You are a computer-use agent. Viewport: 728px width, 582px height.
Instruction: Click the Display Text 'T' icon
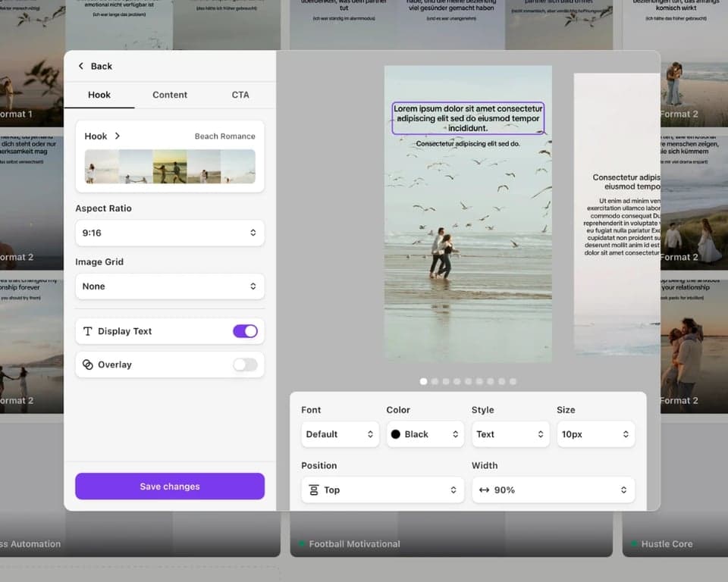(87, 331)
